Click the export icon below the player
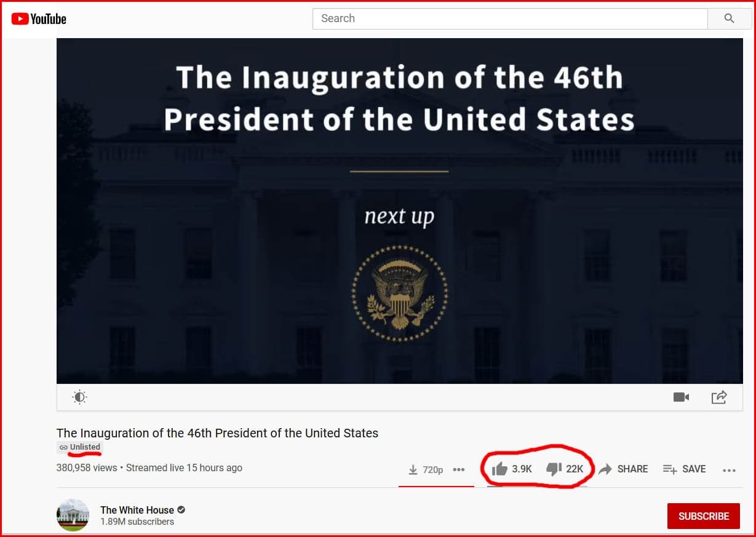 [x=719, y=397]
